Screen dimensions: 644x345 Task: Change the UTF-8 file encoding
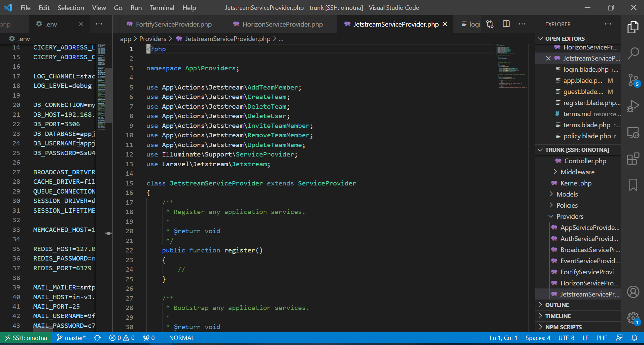click(567, 338)
